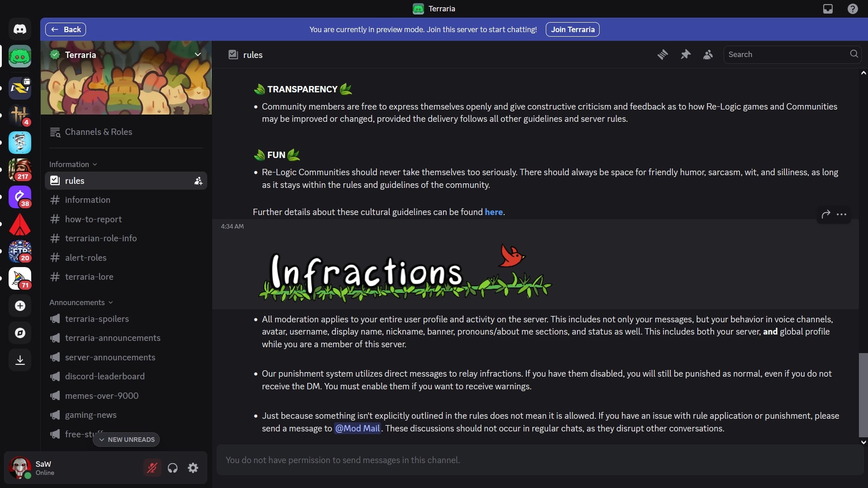The height and width of the screenshot is (488, 868).
Task: Open terraria-announcements channel
Action: tap(126, 338)
